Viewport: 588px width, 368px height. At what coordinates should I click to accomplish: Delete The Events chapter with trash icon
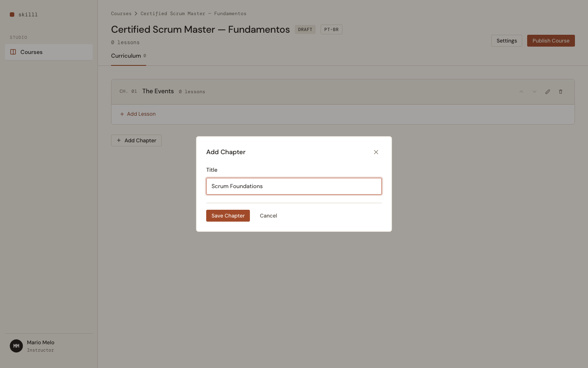tap(561, 92)
